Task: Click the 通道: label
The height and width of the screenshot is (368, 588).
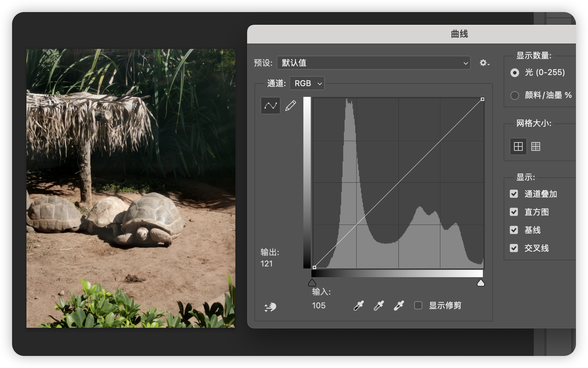Action: pyautogui.click(x=277, y=83)
